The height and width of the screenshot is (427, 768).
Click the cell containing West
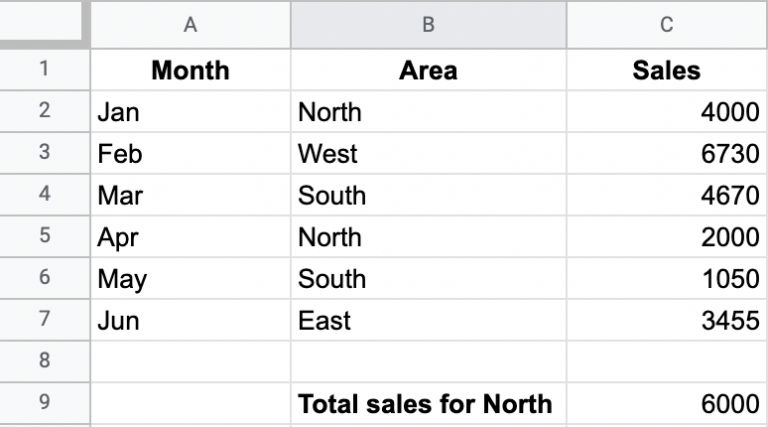pos(429,153)
